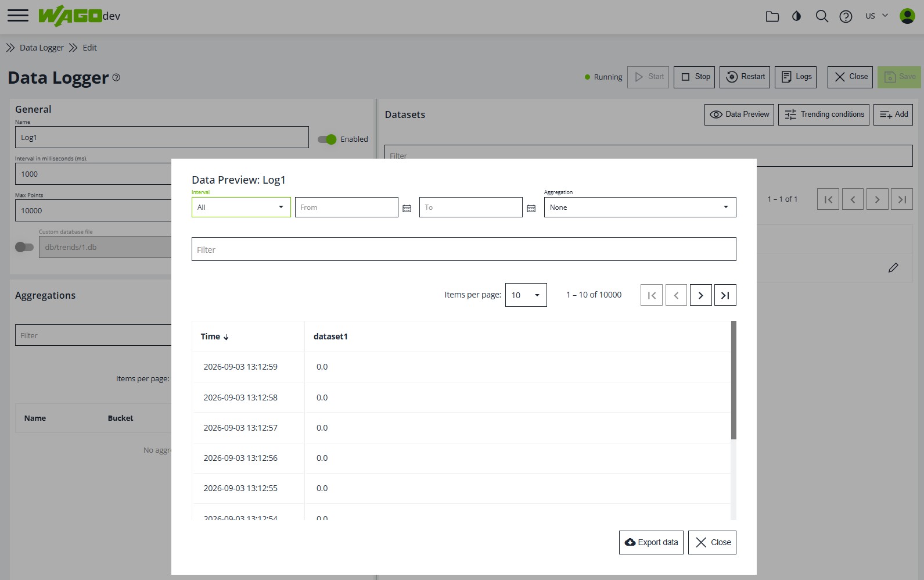Toggle the Enabled switch off
924x580 pixels.
(x=327, y=139)
